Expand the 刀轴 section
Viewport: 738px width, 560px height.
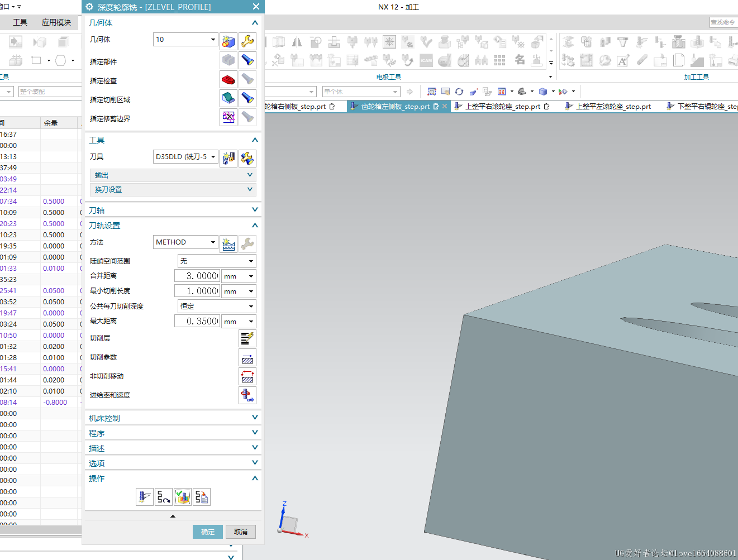[x=173, y=210]
